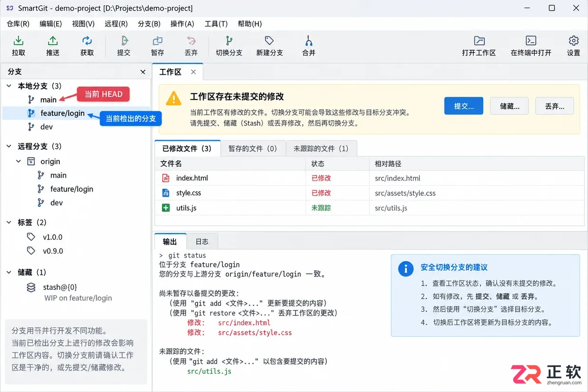588x392 pixels.
Task: Select remote branch origin main
Action: tap(58, 175)
